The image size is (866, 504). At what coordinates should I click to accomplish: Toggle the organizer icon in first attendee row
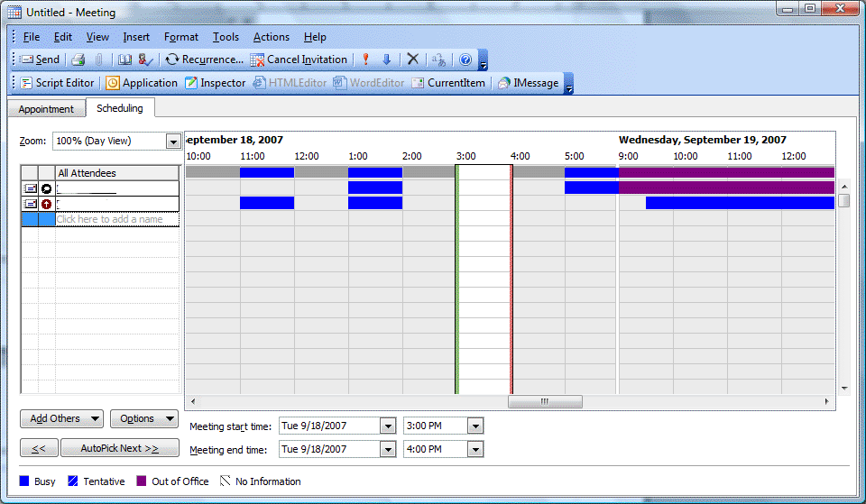pos(46,188)
